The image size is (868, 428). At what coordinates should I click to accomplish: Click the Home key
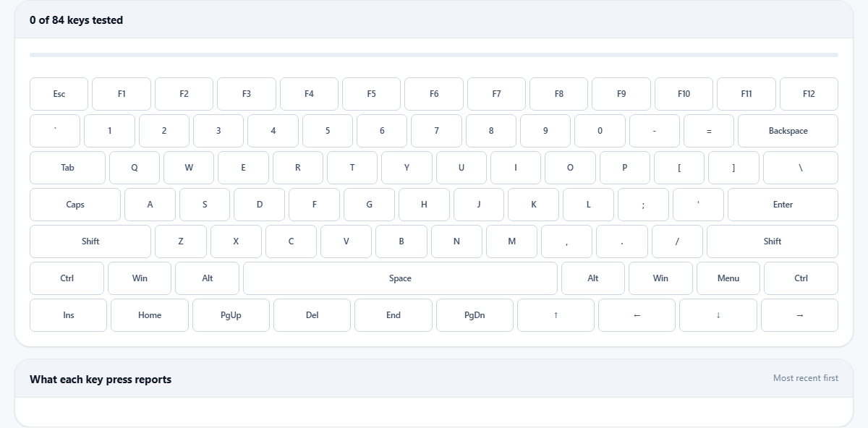point(150,315)
